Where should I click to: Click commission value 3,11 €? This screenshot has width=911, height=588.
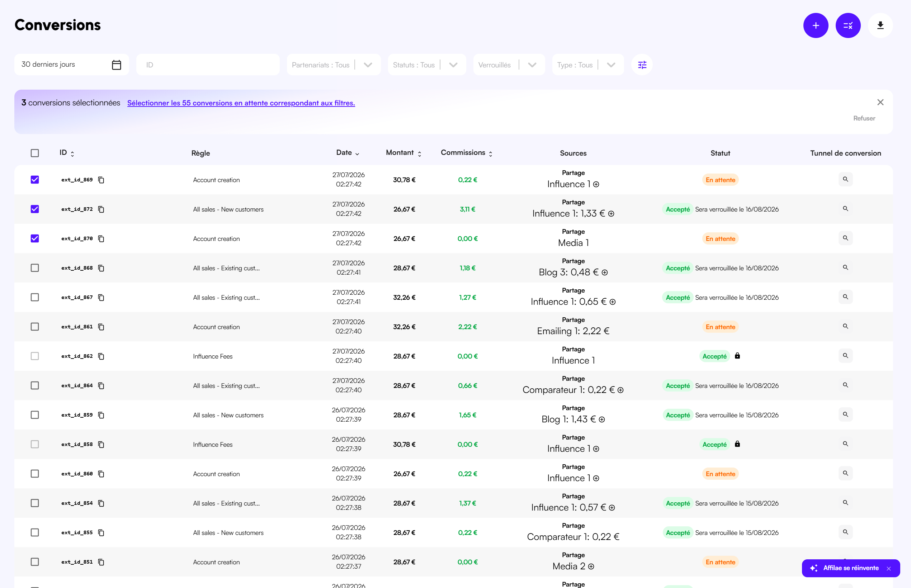(468, 209)
